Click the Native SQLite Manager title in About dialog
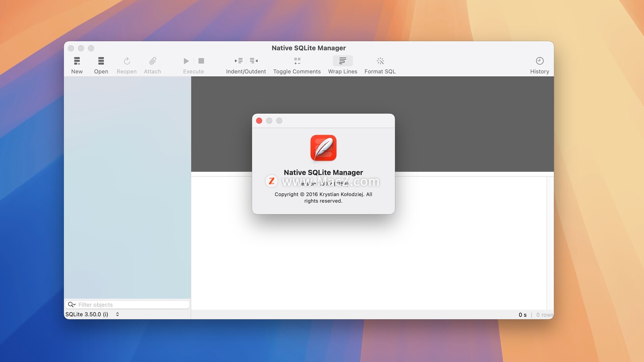644x362 pixels. (x=323, y=172)
